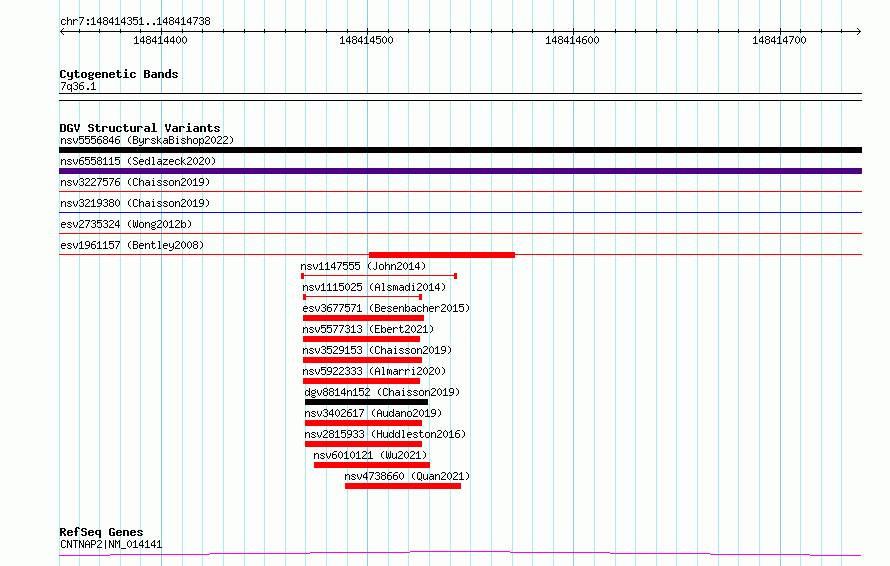Click the black dgv8814n152 variant bar
This screenshot has width=890, height=566.
pos(366,402)
